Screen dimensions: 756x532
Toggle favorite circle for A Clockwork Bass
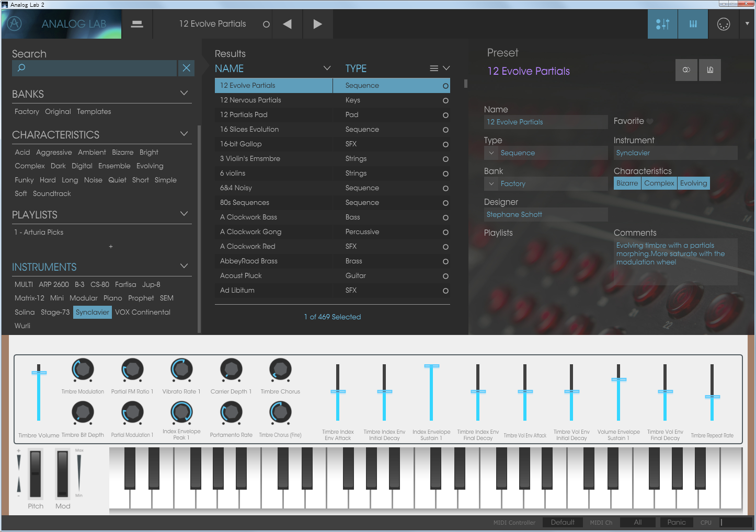click(x=445, y=217)
